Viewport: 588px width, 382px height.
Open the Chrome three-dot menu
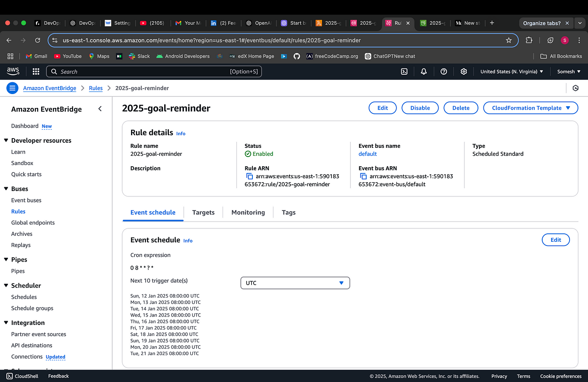tap(579, 40)
